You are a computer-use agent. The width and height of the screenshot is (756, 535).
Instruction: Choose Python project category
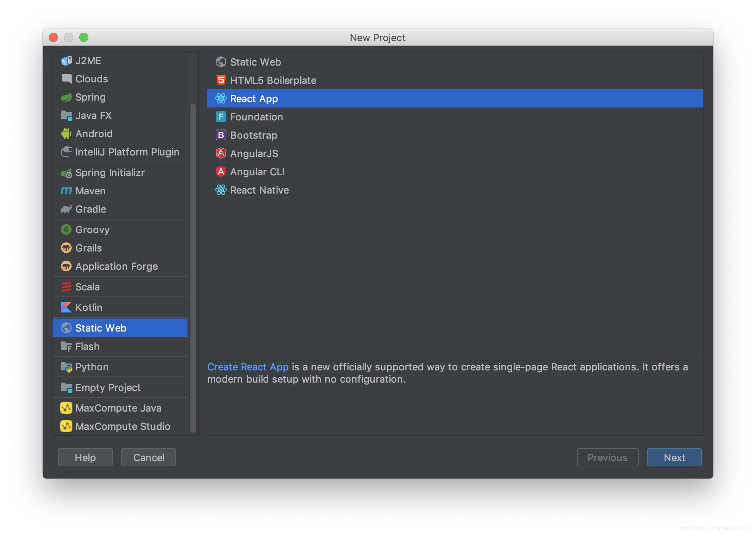point(92,367)
